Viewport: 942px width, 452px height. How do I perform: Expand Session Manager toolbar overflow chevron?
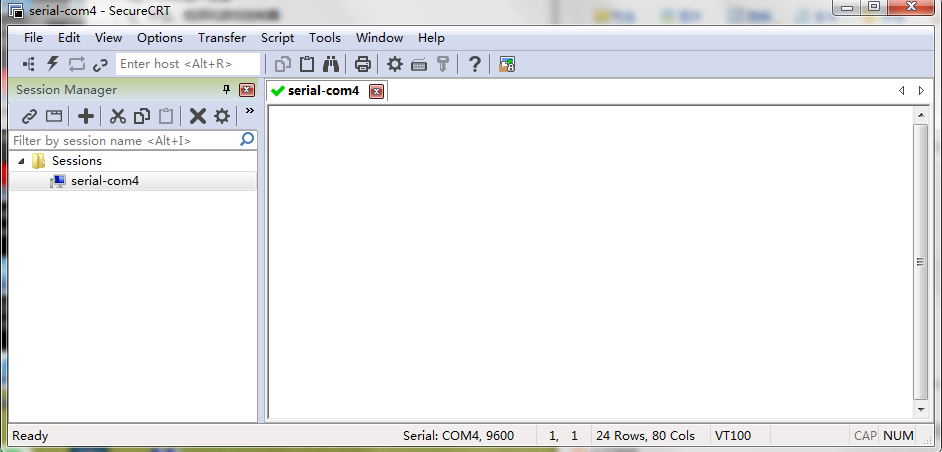tap(250, 111)
